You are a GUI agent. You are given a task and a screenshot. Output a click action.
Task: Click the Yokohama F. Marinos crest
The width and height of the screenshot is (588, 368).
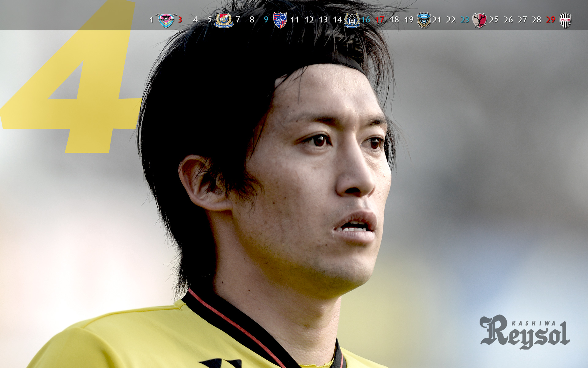[x=224, y=20]
